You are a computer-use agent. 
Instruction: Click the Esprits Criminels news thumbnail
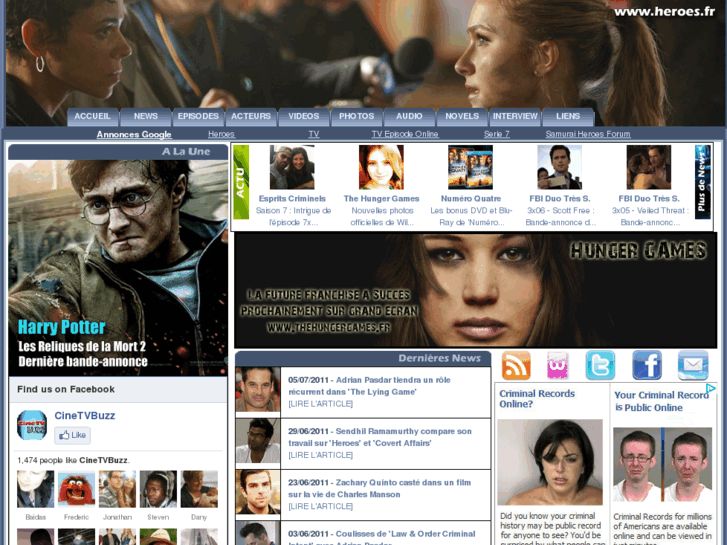click(292, 167)
